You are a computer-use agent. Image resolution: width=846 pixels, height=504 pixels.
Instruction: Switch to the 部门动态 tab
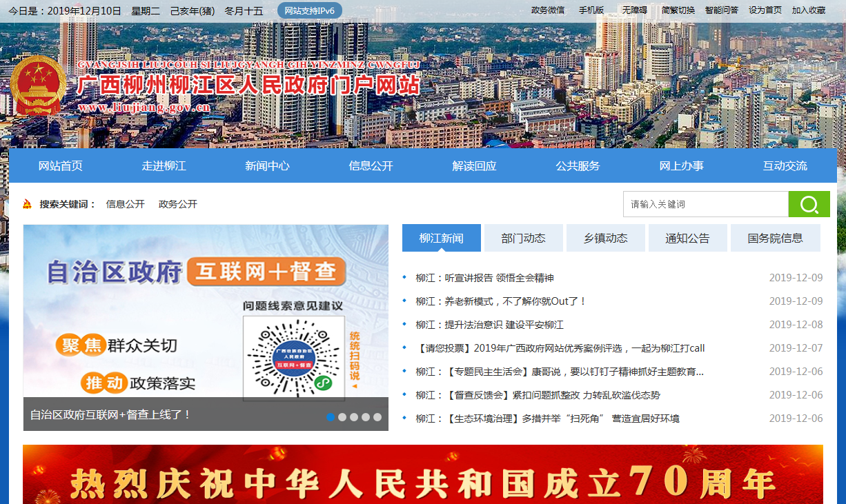click(523, 238)
